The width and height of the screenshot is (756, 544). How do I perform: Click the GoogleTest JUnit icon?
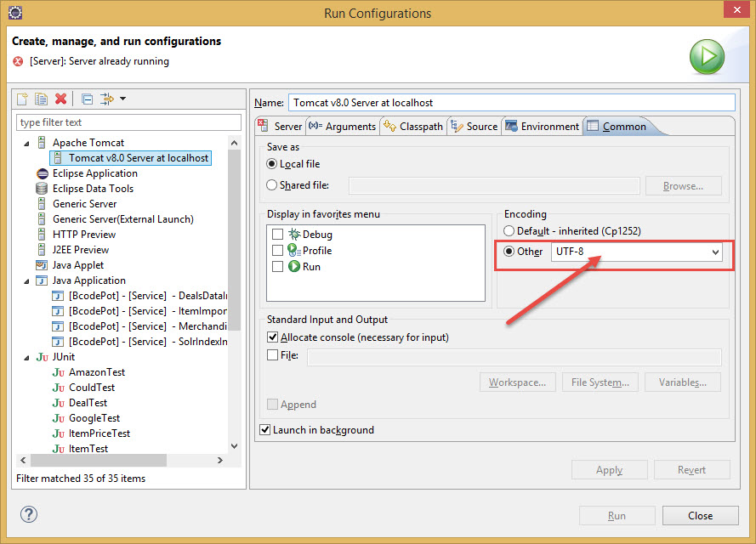(x=59, y=418)
